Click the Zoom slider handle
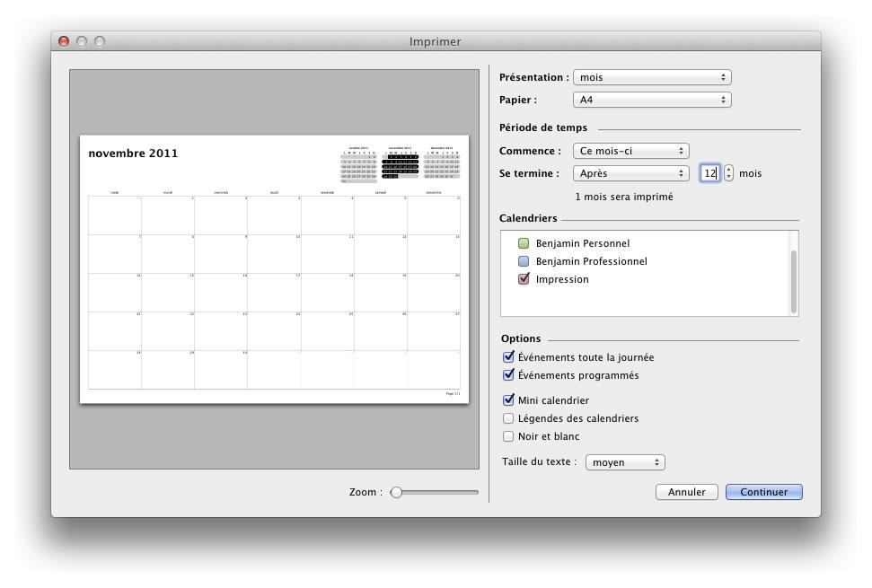 pyautogui.click(x=398, y=492)
